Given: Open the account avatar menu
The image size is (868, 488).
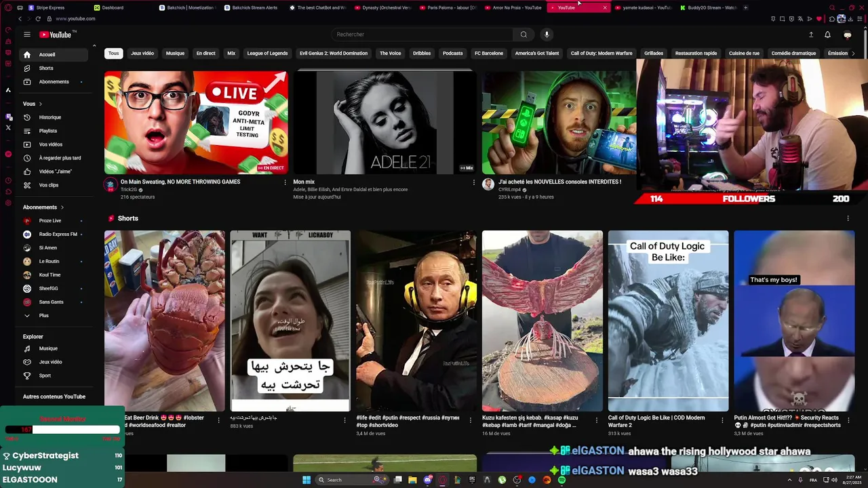Looking at the screenshot, I should [847, 35].
